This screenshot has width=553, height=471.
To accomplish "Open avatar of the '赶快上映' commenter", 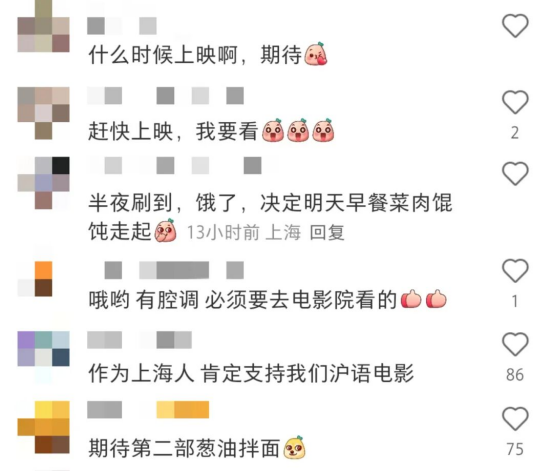I will pyautogui.click(x=43, y=113).
